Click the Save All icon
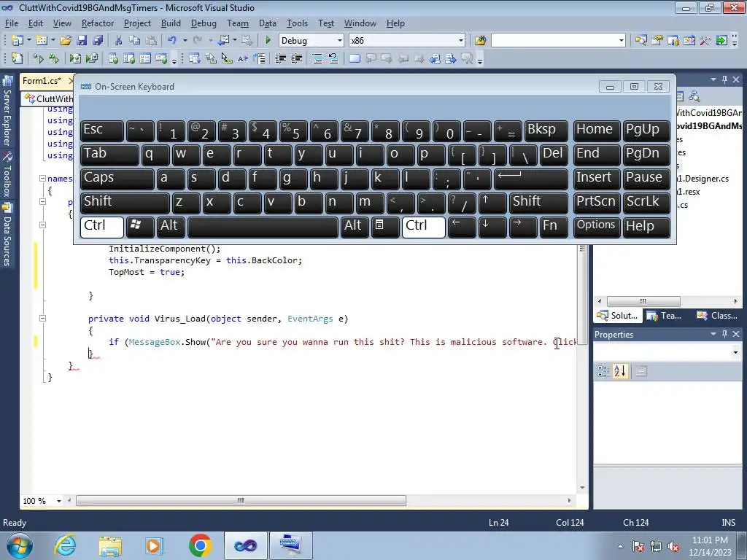The height and width of the screenshot is (560, 747). (98, 41)
